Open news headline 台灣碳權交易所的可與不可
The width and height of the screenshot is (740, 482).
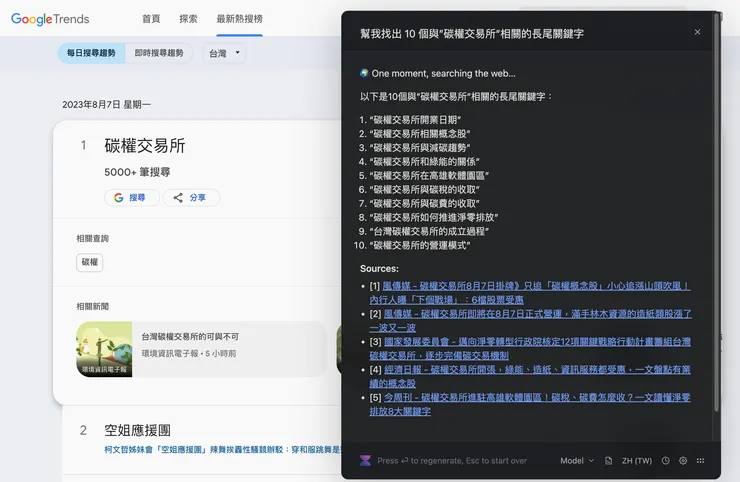[x=190, y=337]
